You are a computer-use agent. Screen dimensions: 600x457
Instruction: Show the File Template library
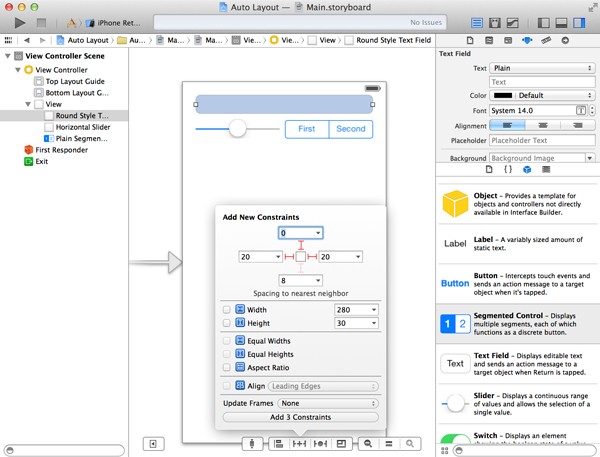[489, 169]
